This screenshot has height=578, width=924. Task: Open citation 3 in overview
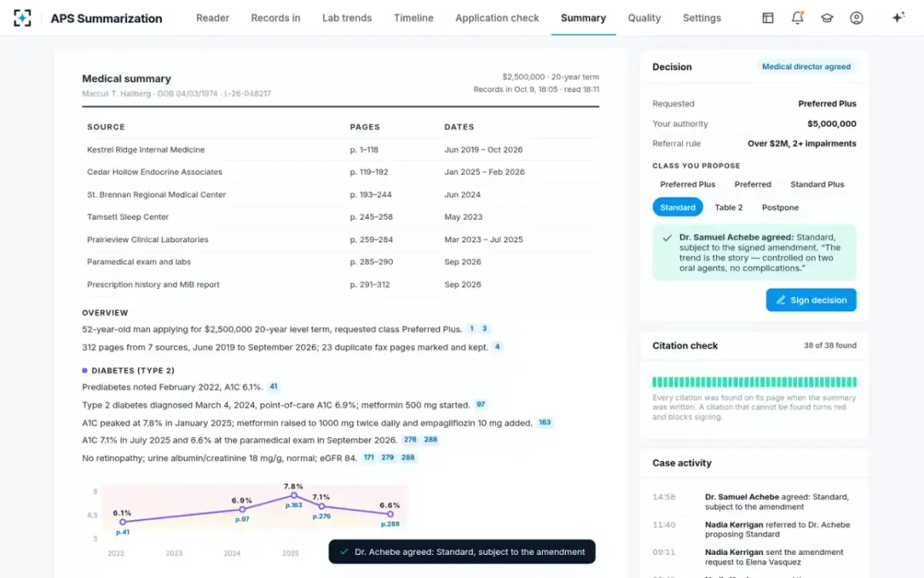[x=485, y=329]
